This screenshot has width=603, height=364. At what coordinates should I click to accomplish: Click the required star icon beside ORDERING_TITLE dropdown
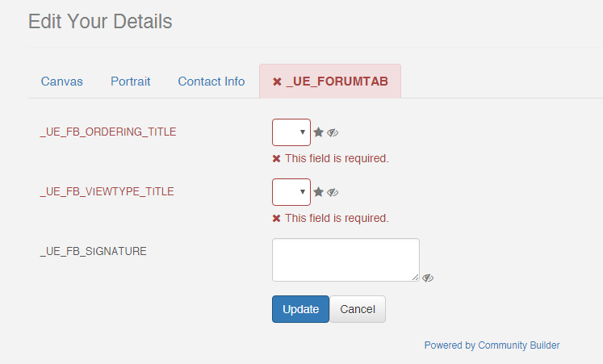pos(318,132)
